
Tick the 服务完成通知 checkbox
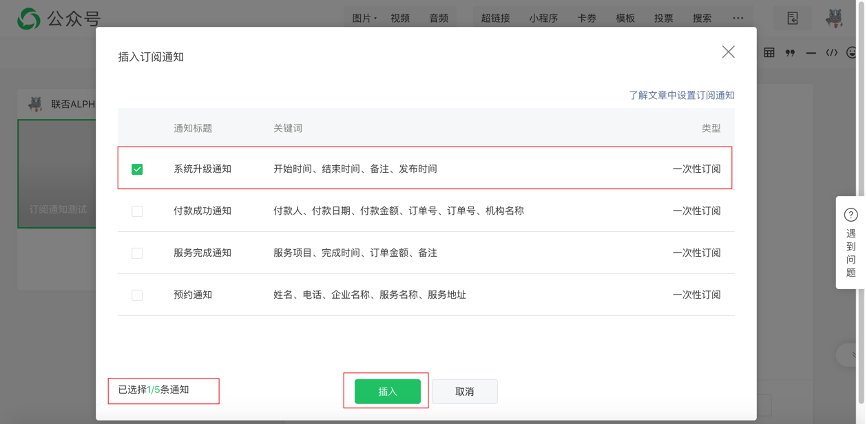[x=137, y=253]
